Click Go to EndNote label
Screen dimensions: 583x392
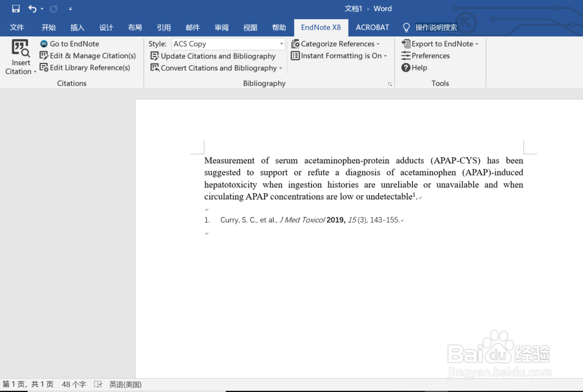tap(75, 44)
